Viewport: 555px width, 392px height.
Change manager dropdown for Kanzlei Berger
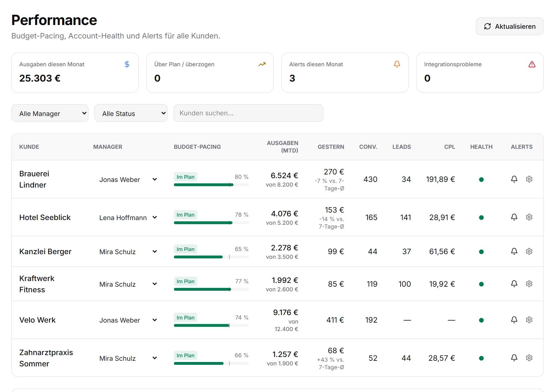128,252
